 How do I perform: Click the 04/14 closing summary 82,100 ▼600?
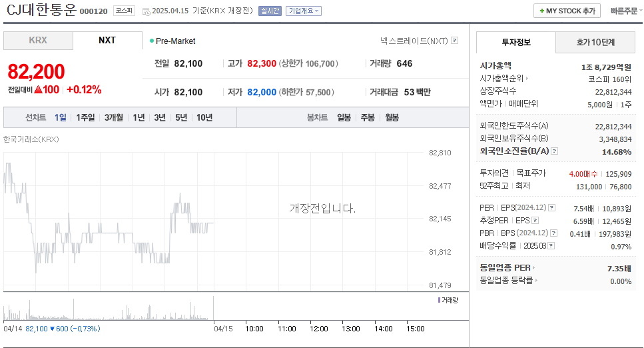(x=63, y=329)
